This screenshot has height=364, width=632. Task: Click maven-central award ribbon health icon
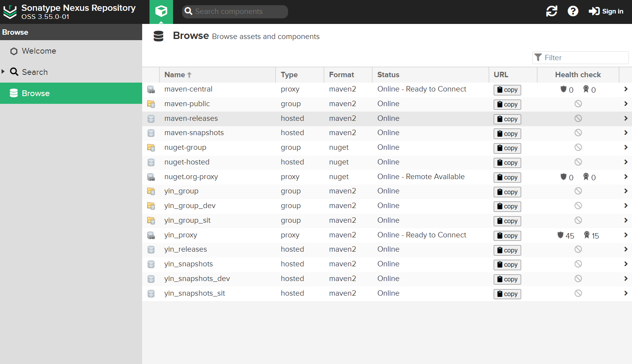[586, 89]
